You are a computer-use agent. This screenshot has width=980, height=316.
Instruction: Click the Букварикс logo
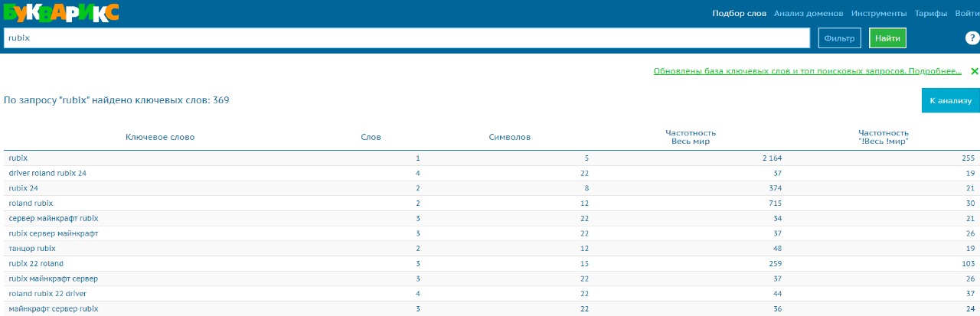point(61,12)
